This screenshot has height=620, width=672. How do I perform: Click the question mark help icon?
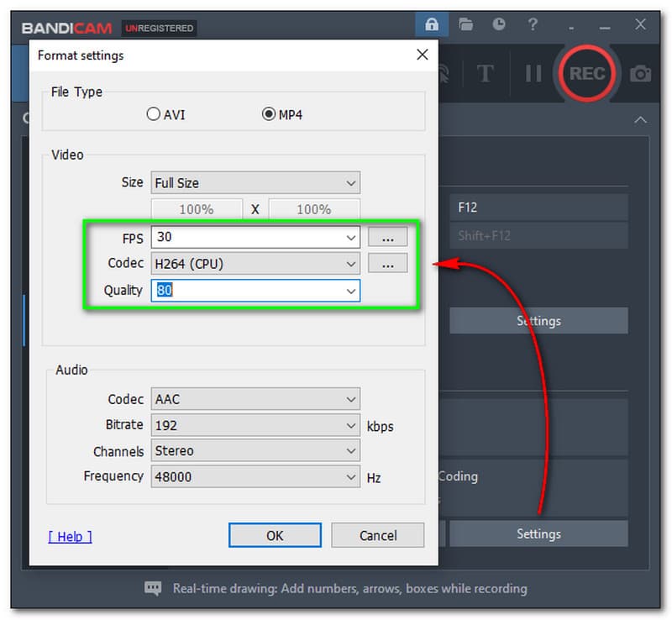[533, 24]
